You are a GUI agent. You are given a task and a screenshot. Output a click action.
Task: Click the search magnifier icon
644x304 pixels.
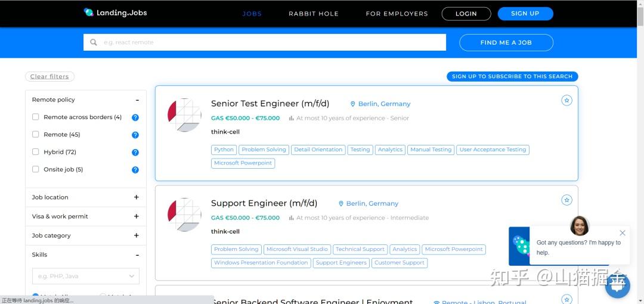click(94, 42)
